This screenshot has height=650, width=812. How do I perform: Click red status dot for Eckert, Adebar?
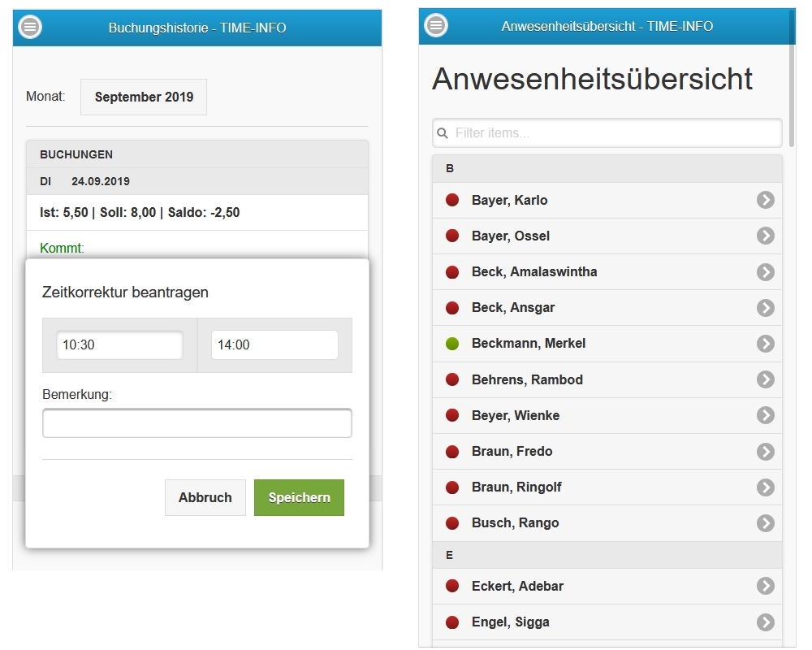[452, 586]
